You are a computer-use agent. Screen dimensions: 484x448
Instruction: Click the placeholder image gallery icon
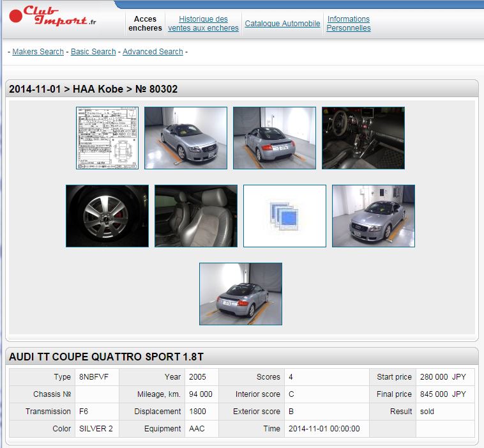285,216
